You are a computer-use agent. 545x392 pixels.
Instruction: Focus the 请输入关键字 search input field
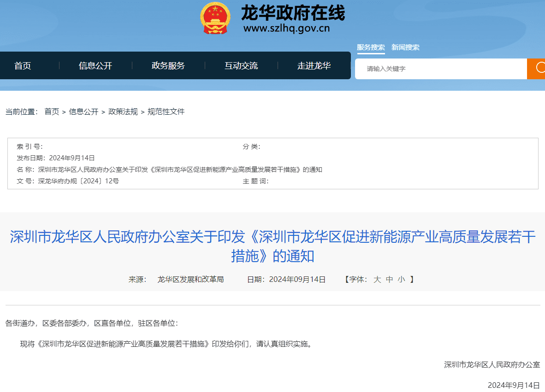[x=440, y=69]
